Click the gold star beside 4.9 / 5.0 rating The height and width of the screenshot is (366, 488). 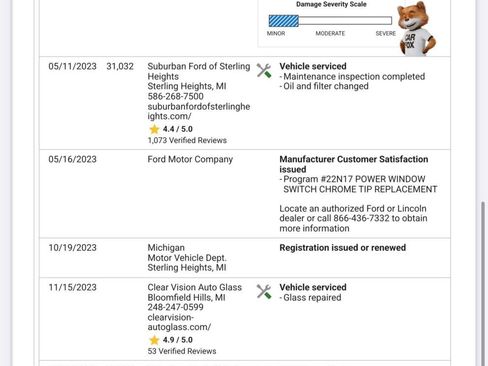(154, 340)
